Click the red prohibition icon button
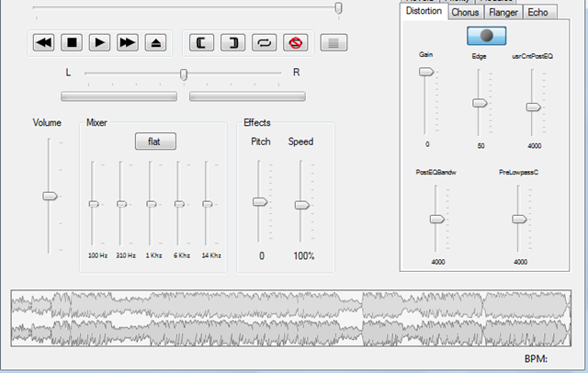588x373 pixels. click(x=296, y=42)
